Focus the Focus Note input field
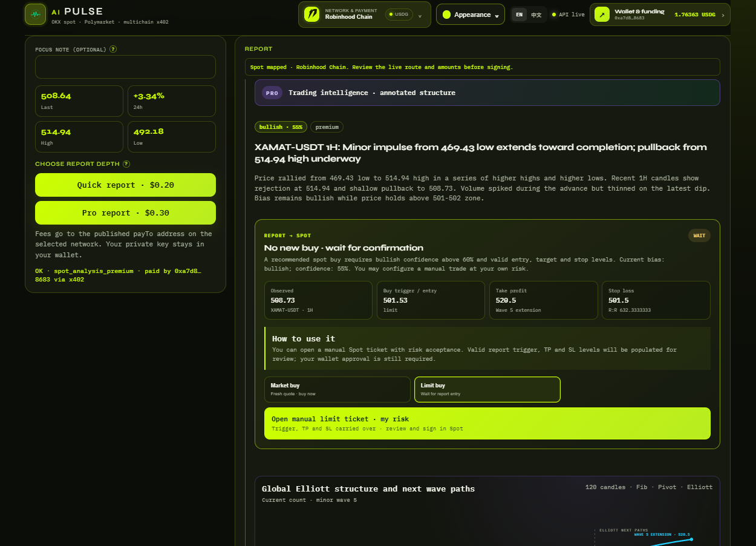Screen dimensions: 756x546 [125, 67]
